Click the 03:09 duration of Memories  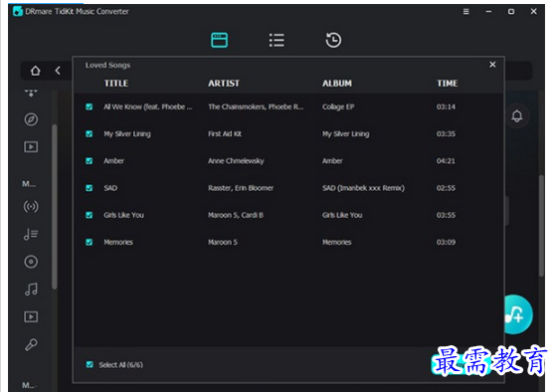(x=446, y=243)
